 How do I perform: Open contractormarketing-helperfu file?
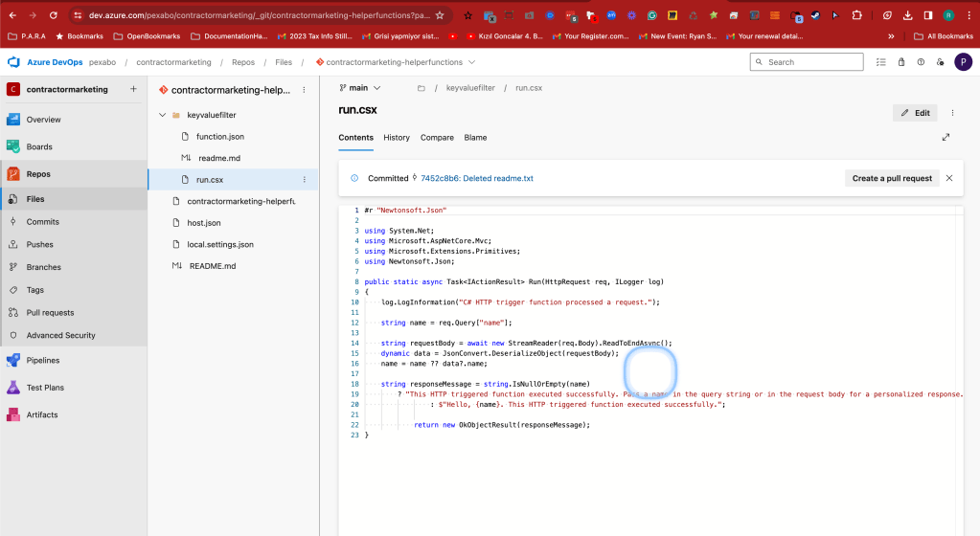tap(240, 201)
